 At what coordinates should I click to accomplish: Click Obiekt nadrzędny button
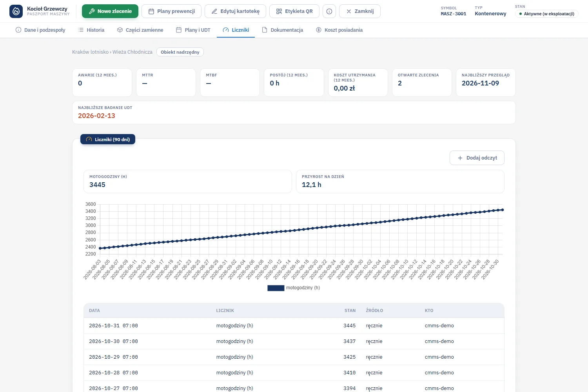coord(180,52)
